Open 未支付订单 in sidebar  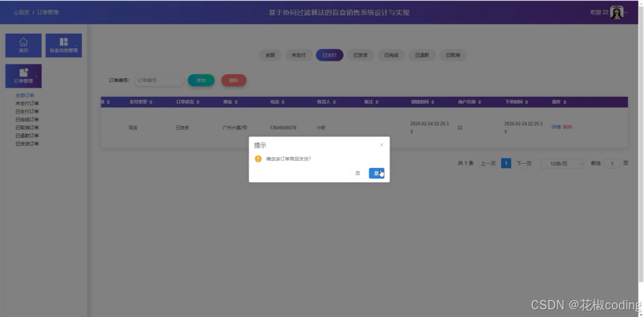(x=27, y=104)
